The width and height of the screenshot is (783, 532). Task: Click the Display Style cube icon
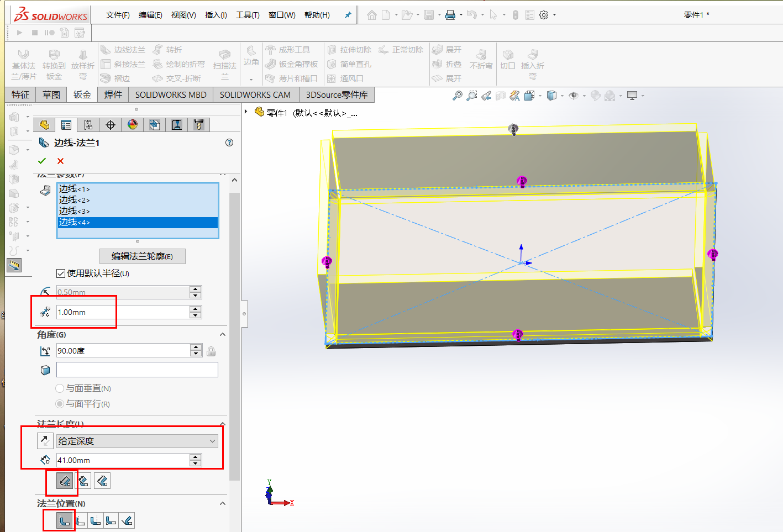pos(551,96)
